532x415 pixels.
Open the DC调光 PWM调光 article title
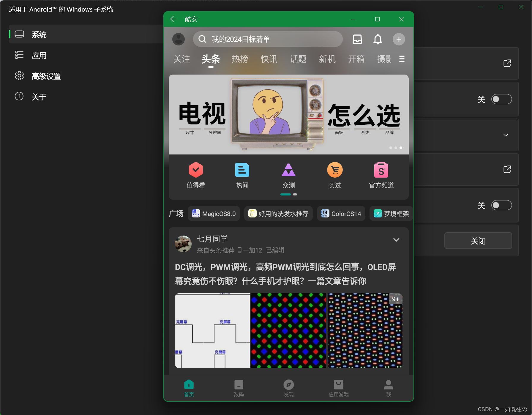285,274
